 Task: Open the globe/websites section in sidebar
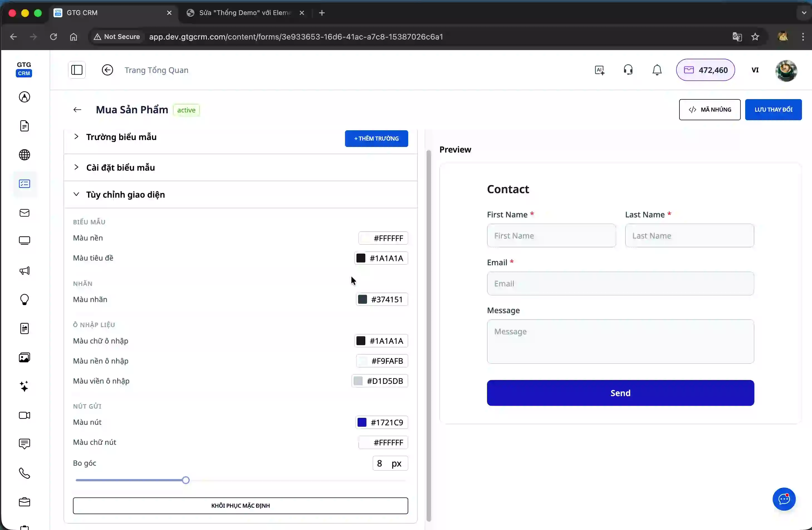[x=24, y=154]
